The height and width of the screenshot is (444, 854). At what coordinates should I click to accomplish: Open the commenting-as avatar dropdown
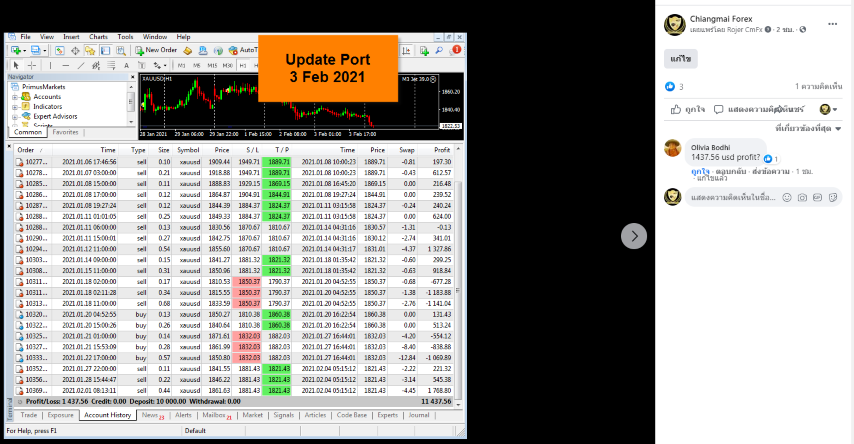pos(828,110)
